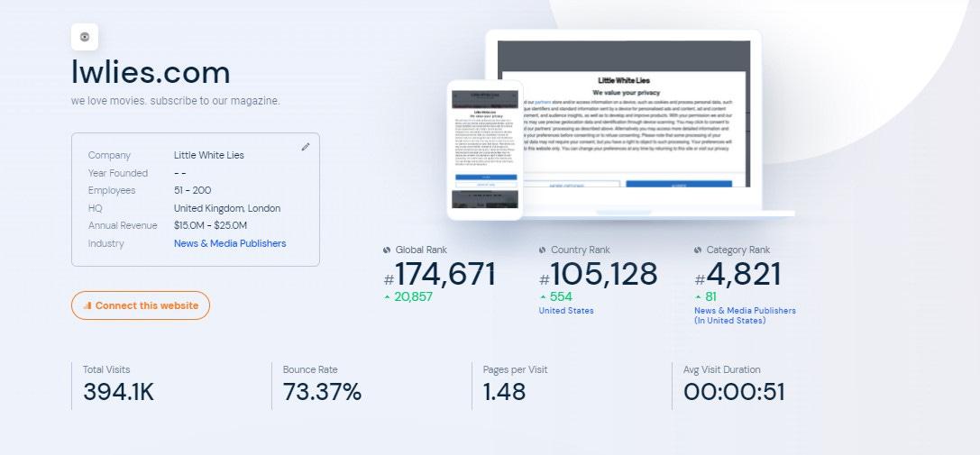Open News & Media Publishers category link

pos(745,315)
